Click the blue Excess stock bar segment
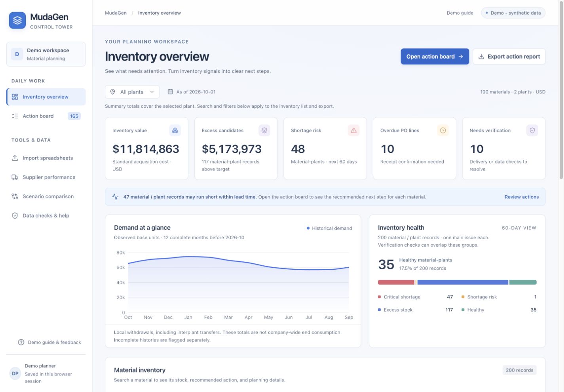The height and width of the screenshot is (392, 564). click(x=463, y=282)
